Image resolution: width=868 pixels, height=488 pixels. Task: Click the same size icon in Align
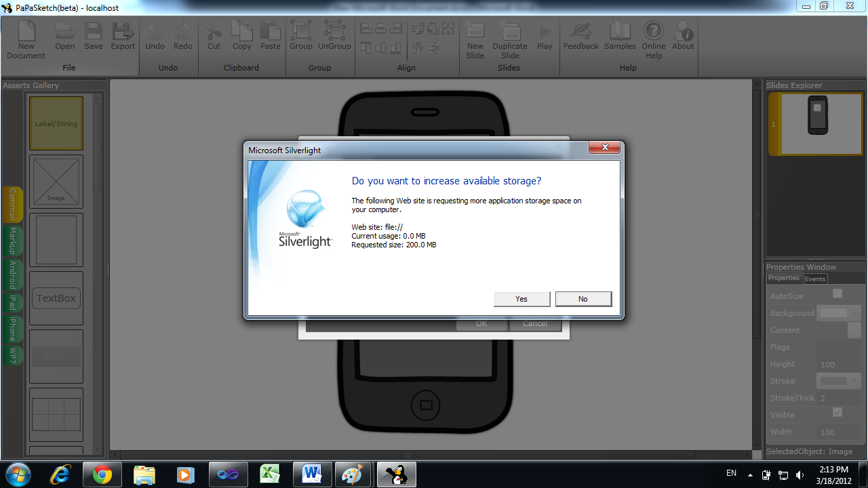click(448, 28)
